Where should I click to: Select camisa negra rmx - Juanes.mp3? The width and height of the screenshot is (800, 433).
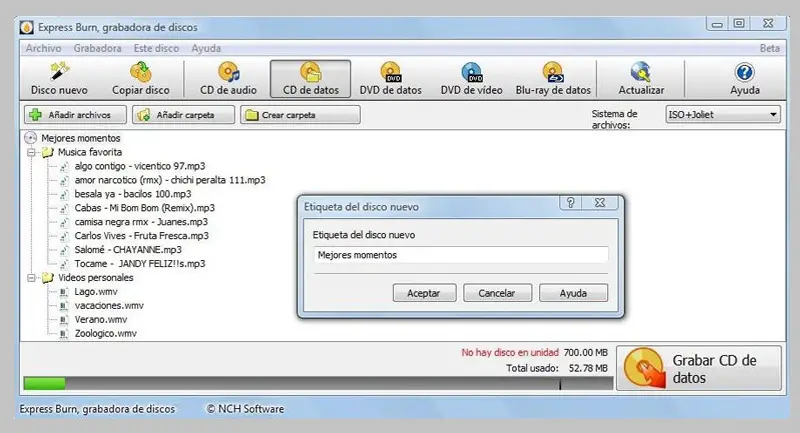141,222
